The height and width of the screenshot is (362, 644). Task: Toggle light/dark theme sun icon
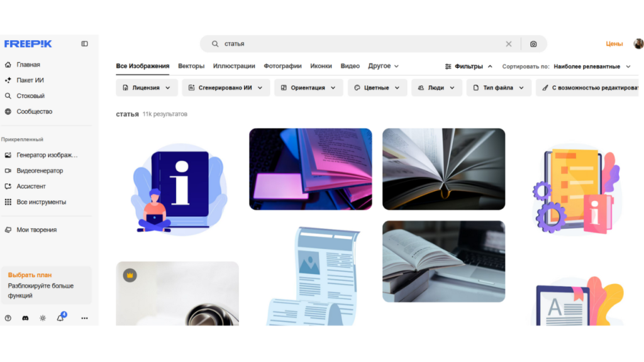tap(43, 318)
